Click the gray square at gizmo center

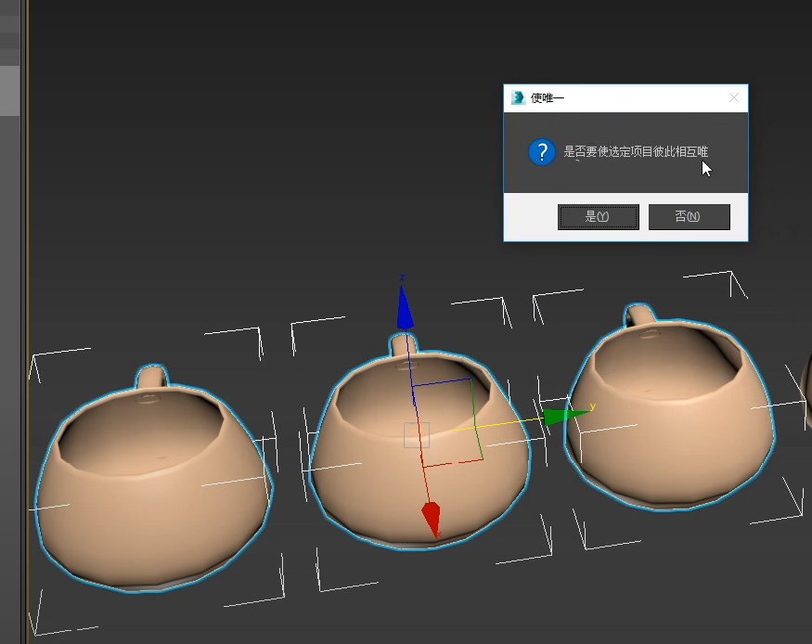pos(417,434)
